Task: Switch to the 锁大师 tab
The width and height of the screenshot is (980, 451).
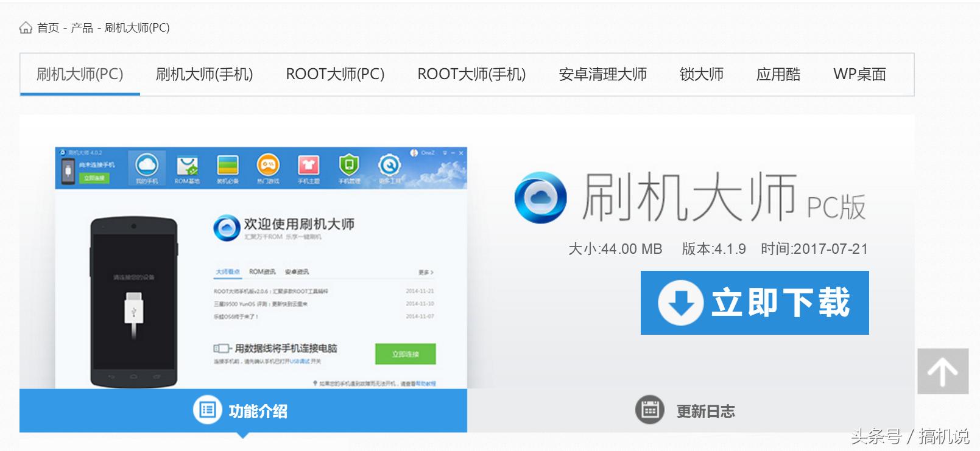Action: click(x=701, y=74)
